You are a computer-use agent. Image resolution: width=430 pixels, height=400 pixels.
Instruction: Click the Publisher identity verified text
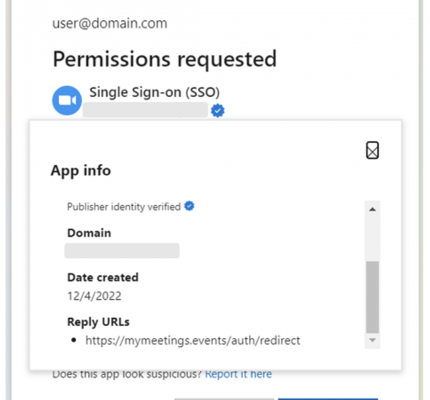(124, 207)
